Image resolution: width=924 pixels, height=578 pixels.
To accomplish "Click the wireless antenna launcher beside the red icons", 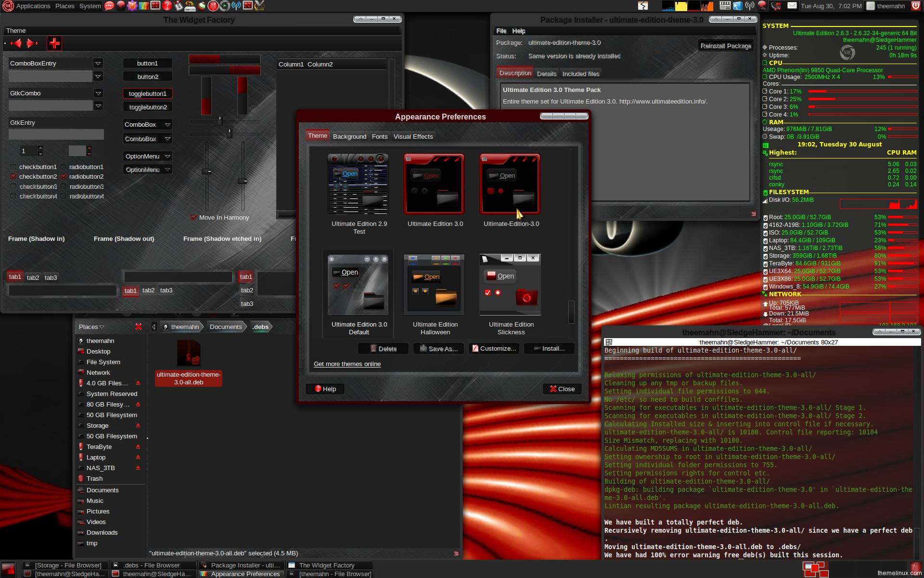I will [236, 6].
